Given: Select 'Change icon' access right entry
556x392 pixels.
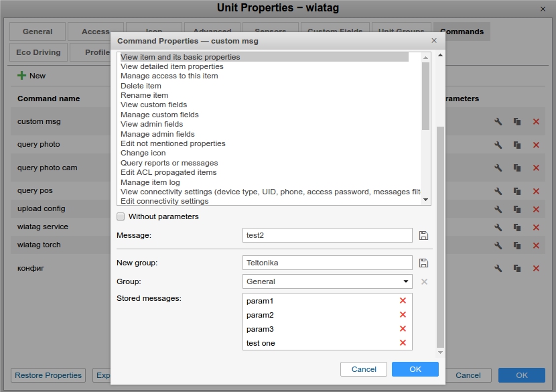Looking at the screenshot, I should [x=143, y=153].
